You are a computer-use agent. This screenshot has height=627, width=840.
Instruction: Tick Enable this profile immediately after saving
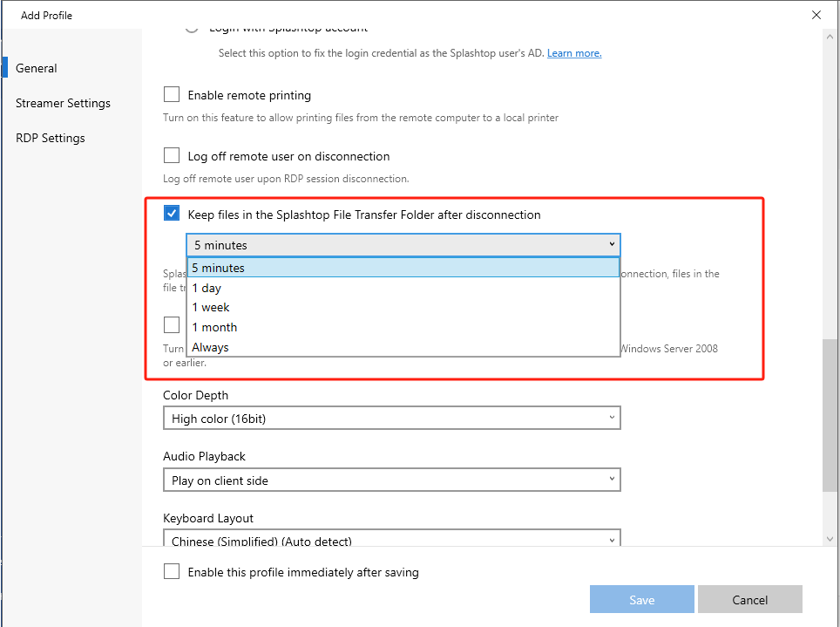172,572
